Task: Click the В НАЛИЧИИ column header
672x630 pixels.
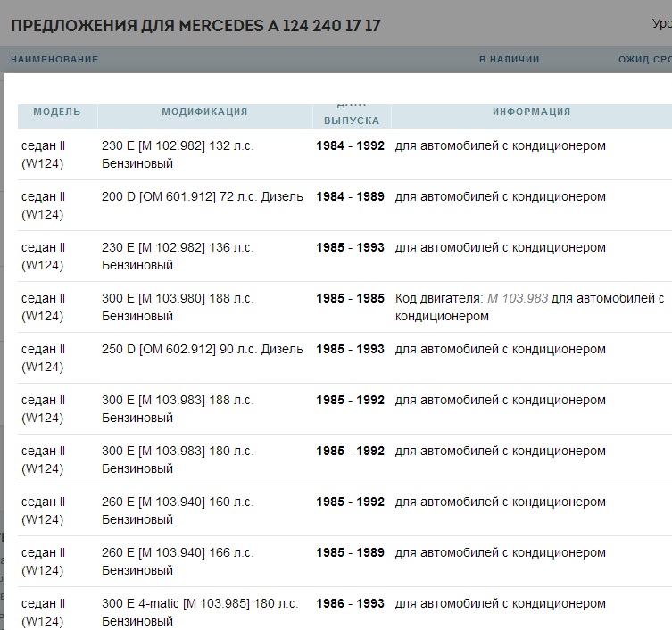Action: (510, 59)
